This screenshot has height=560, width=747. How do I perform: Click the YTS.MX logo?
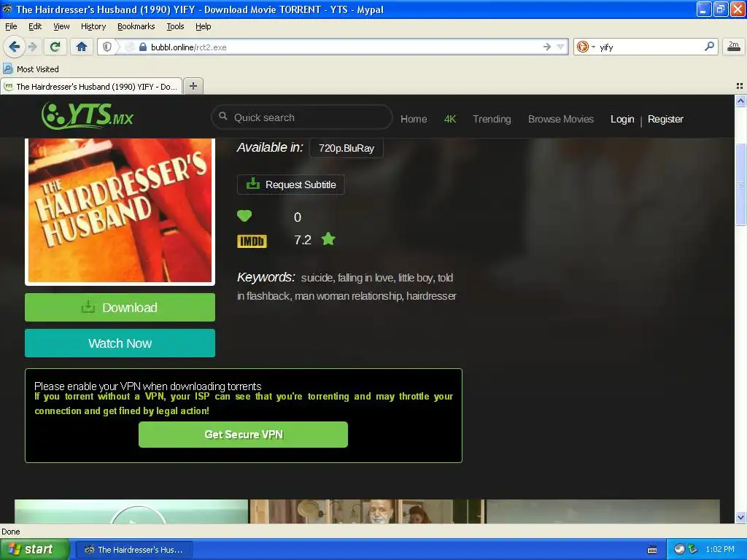(x=88, y=115)
